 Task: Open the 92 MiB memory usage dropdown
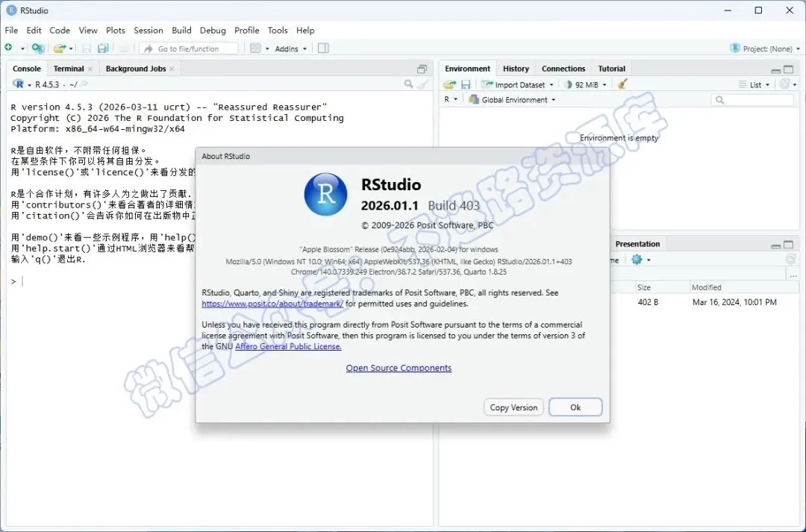tap(586, 85)
